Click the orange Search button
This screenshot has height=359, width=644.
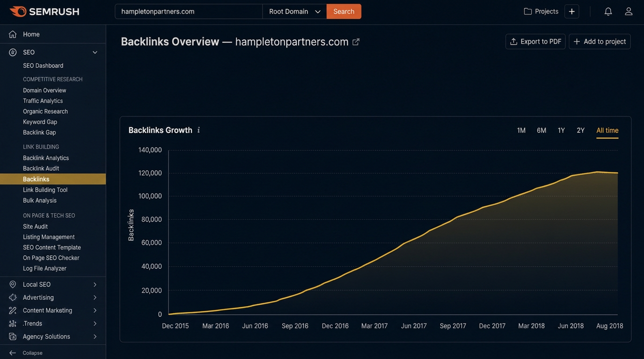coord(344,12)
